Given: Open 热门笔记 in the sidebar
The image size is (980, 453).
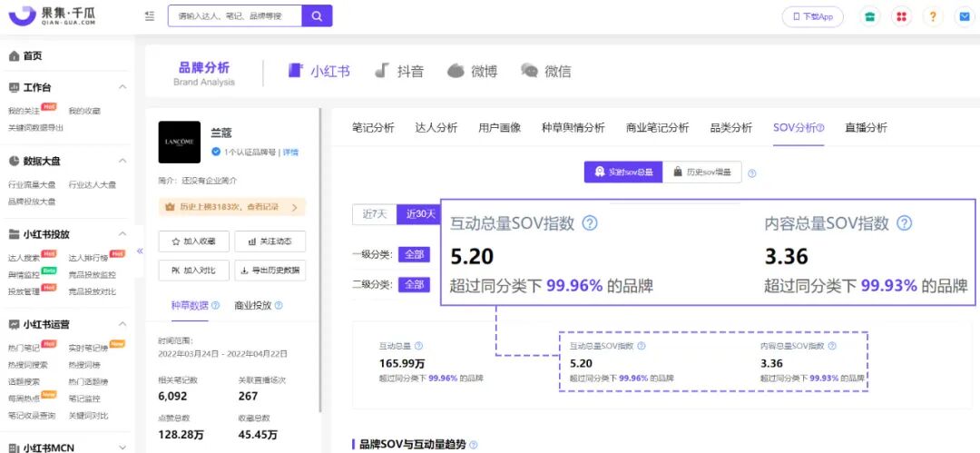Looking at the screenshot, I should (24, 348).
